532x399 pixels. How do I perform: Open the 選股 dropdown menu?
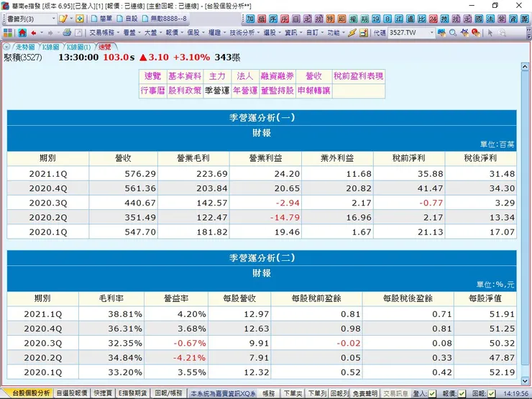coord(272,32)
